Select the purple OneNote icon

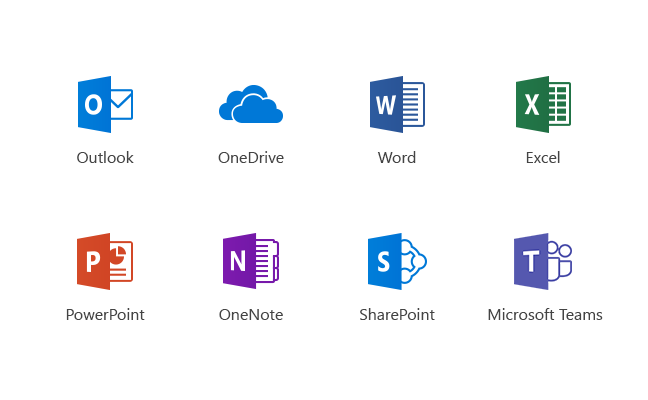[250, 262]
